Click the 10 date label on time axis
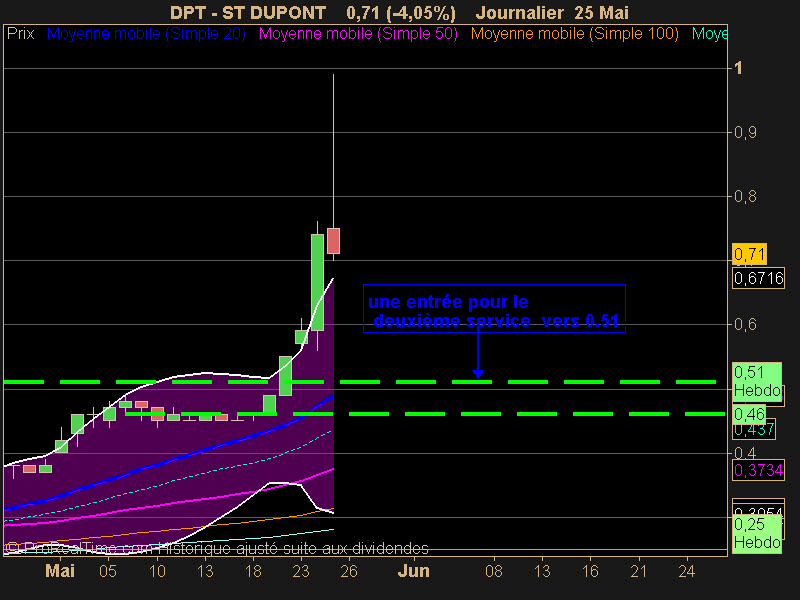The image size is (800, 600). (157, 571)
